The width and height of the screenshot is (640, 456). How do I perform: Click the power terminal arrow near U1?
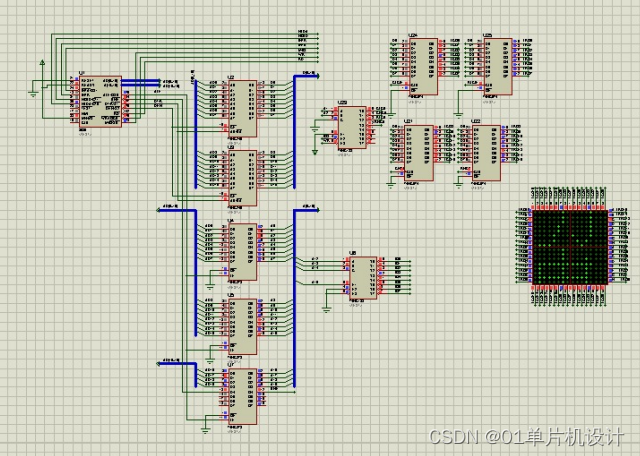[42, 62]
